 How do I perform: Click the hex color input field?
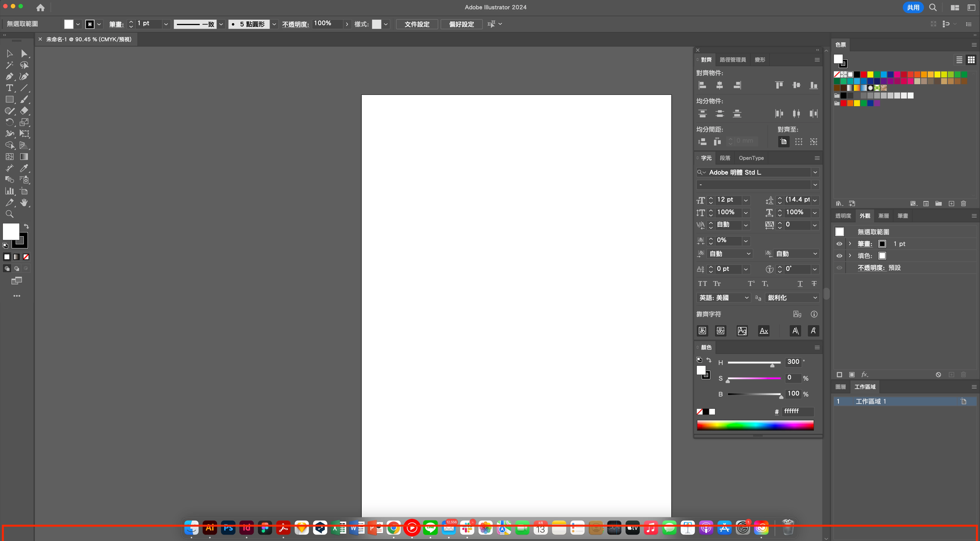click(797, 411)
